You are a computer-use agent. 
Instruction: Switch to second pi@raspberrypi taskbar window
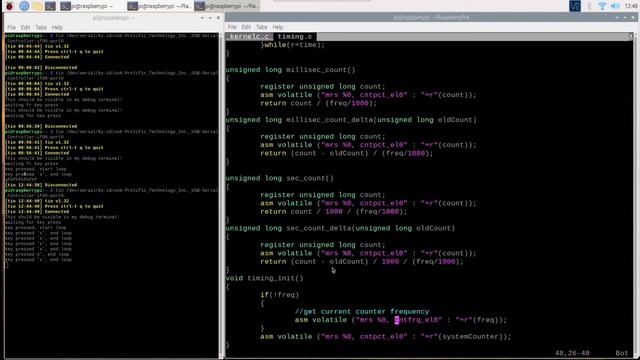pyautogui.click(x=160, y=6)
